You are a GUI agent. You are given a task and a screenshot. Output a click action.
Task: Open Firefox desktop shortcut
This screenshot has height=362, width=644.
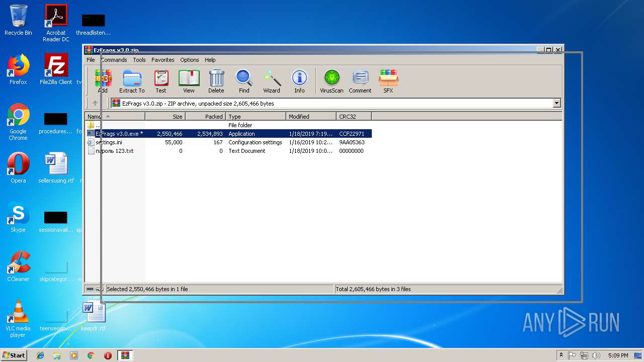tap(18, 69)
